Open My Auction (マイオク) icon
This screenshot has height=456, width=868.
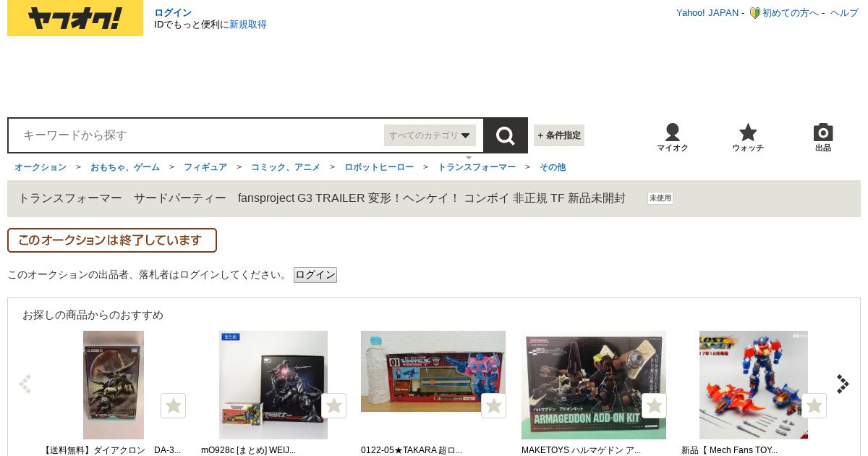[x=673, y=138]
